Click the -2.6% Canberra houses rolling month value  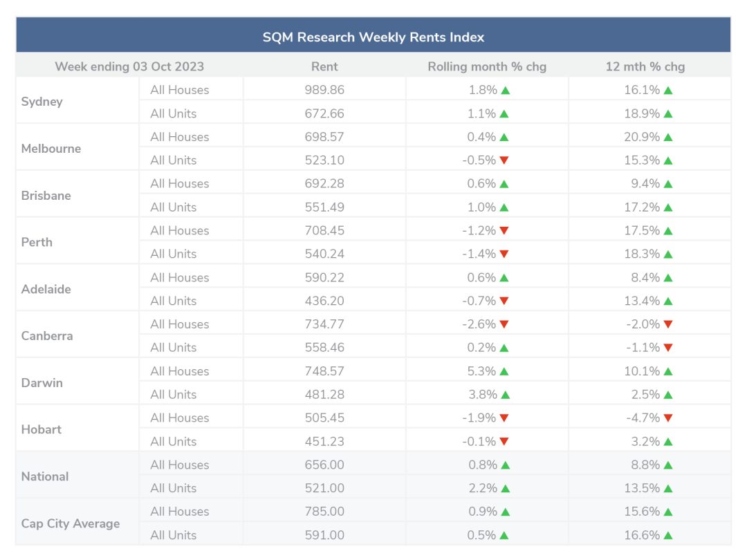point(479,324)
